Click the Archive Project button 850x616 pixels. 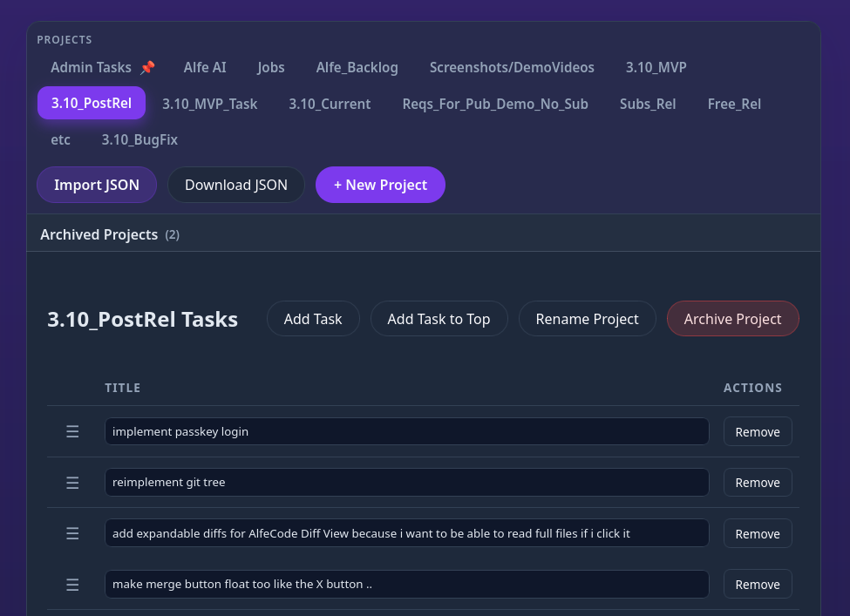[732, 319]
